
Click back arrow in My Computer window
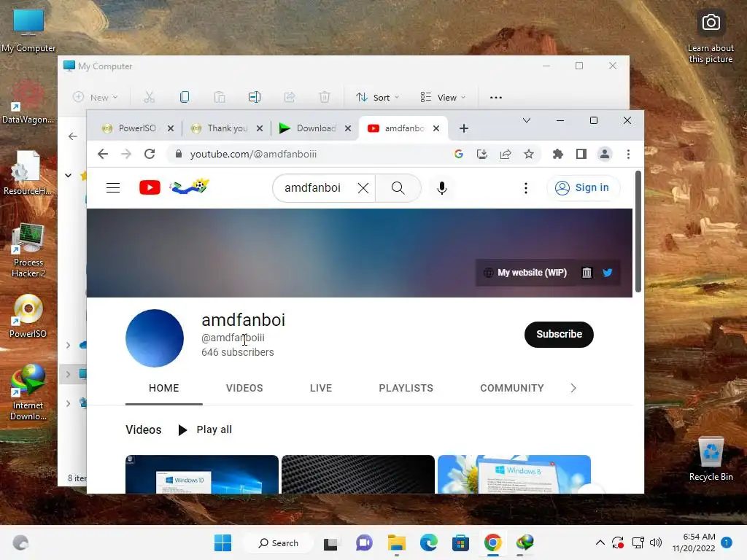(x=72, y=136)
